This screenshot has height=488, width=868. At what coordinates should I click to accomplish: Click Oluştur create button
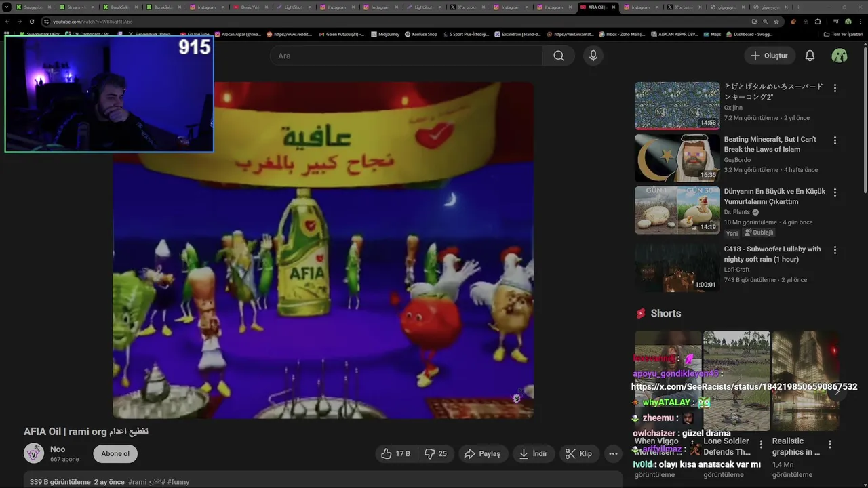tap(769, 56)
